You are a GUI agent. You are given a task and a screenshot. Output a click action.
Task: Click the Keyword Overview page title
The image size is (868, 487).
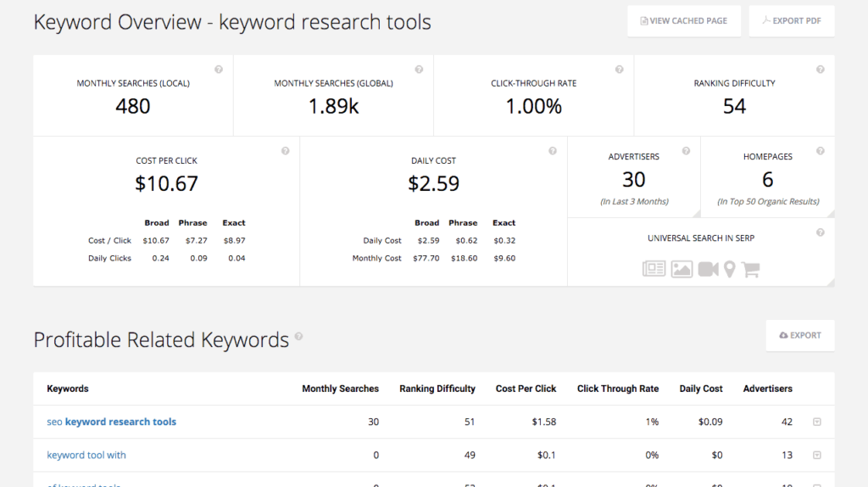pyautogui.click(x=232, y=22)
